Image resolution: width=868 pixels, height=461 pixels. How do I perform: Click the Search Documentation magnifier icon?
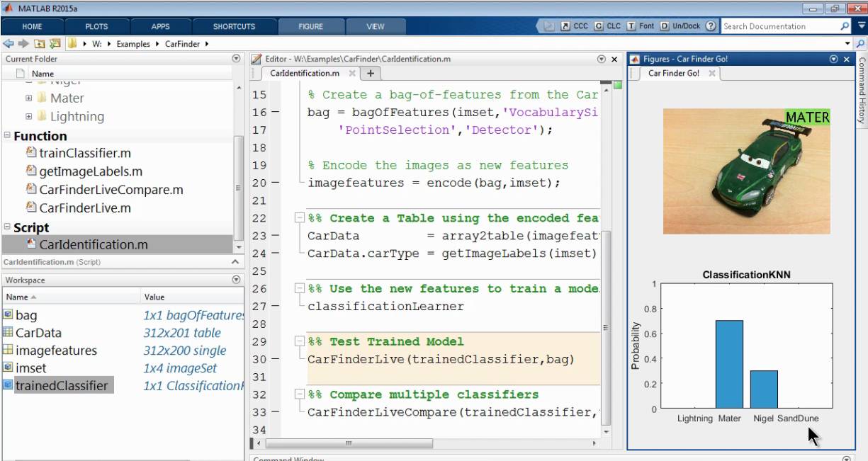click(845, 26)
